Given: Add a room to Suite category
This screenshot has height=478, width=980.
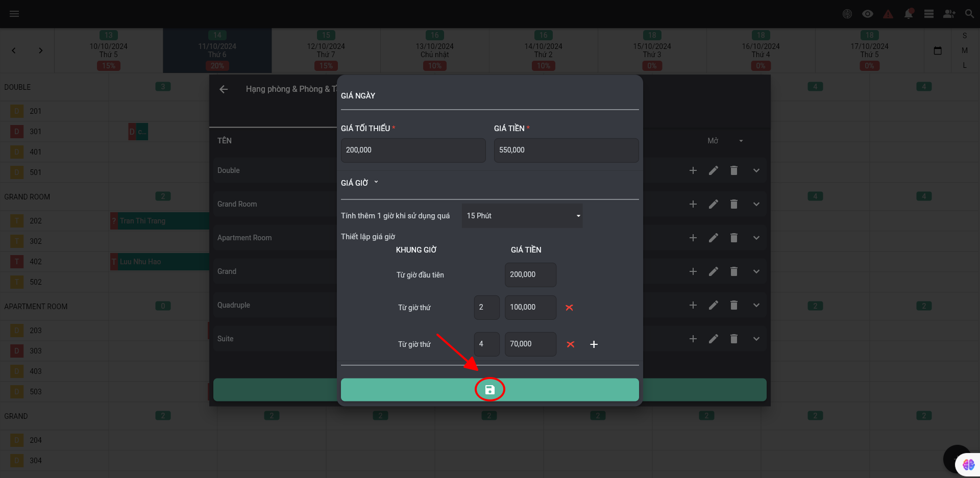Looking at the screenshot, I should point(693,339).
